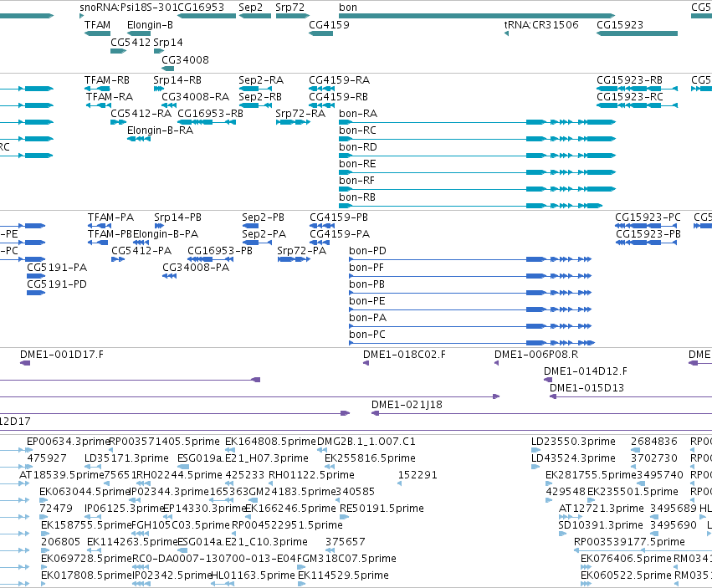Click the Sep2-RB transcript label
Viewport: 712px width, 588px height.
[260, 97]
